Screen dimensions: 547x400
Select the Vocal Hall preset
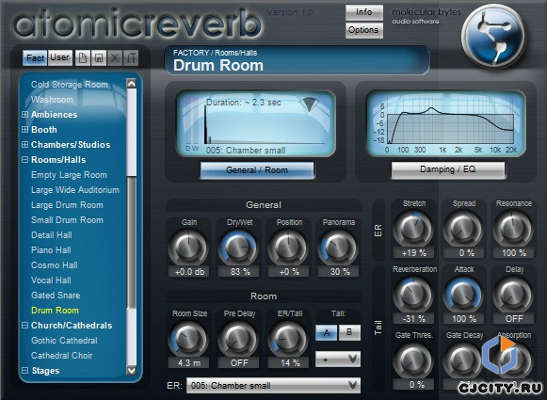point(51,280)
